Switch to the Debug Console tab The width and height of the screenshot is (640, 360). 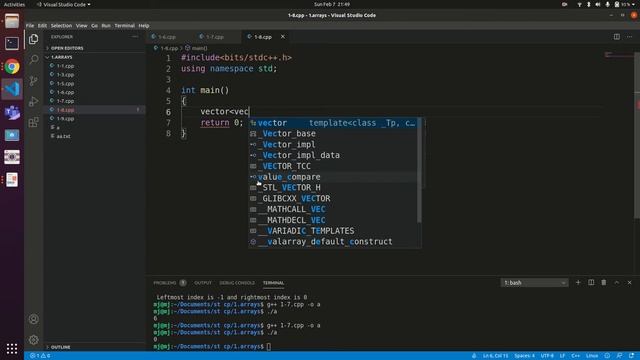click(237, 283)
